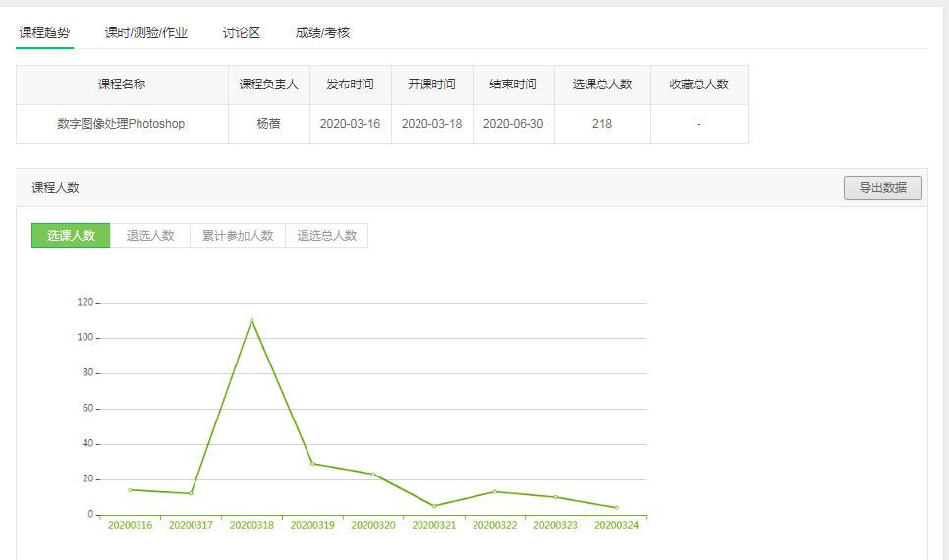Click the last data point at 20200324
949x560 pixels.
pyautogui.click(x=616, y=508)
